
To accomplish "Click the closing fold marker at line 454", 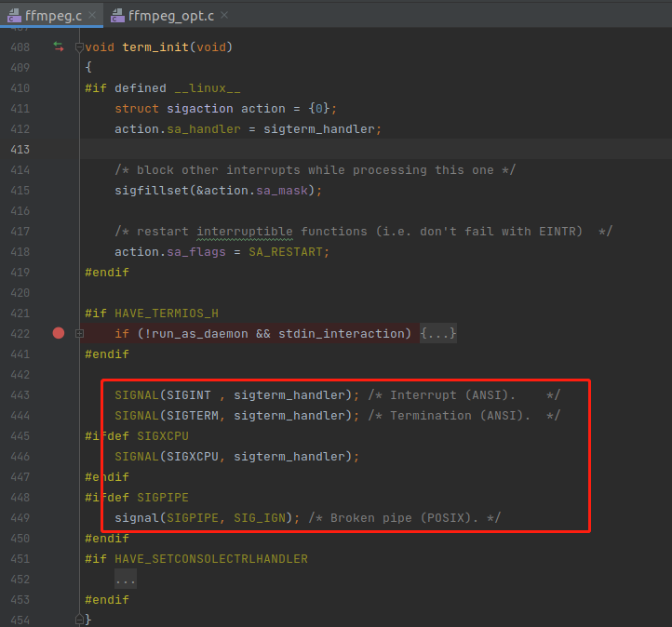I will click(x=79, y=620).
